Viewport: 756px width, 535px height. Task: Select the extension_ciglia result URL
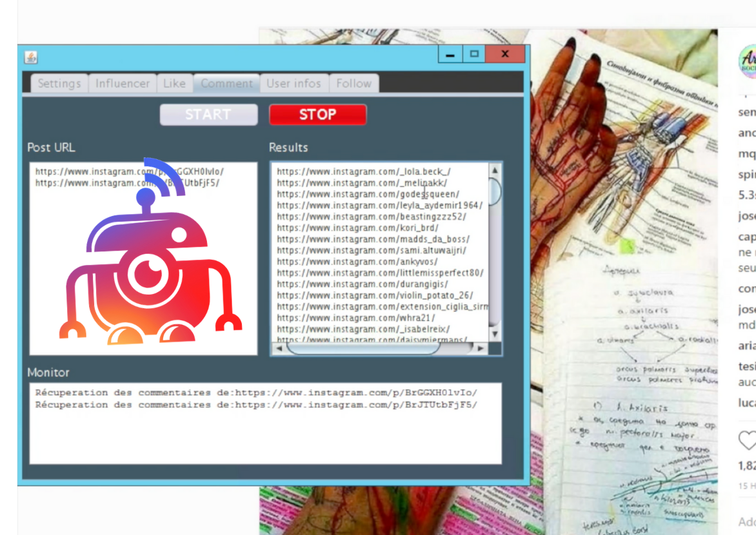(383, 307)
